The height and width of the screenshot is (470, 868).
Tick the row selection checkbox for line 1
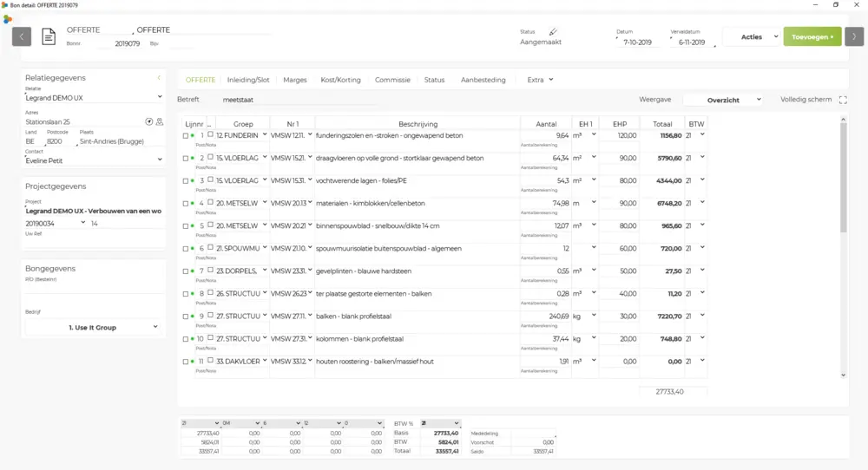coord(185,136)
